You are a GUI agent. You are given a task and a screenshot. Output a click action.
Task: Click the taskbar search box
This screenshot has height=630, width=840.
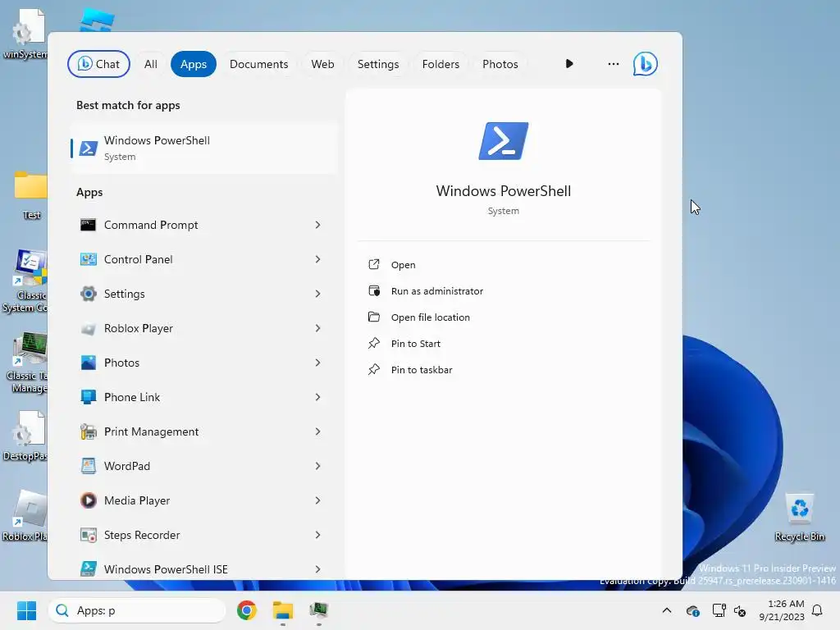click(x=137, y=610)
